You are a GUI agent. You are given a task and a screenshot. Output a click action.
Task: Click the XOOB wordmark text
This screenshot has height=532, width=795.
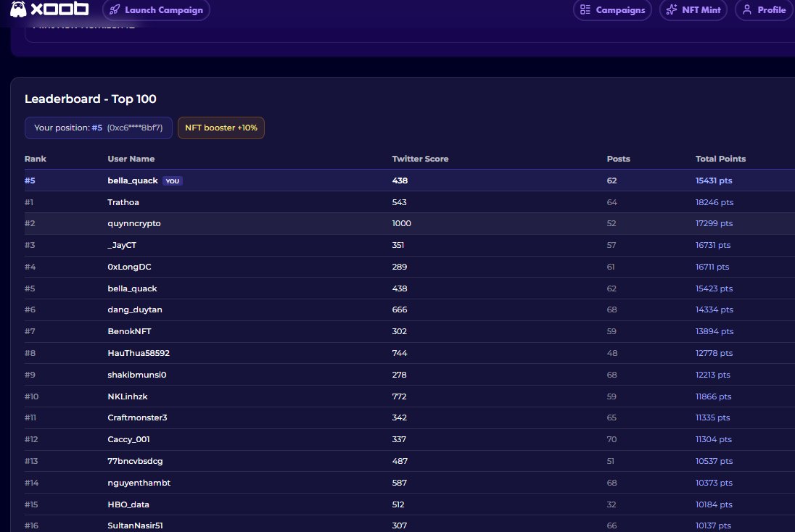59,9
